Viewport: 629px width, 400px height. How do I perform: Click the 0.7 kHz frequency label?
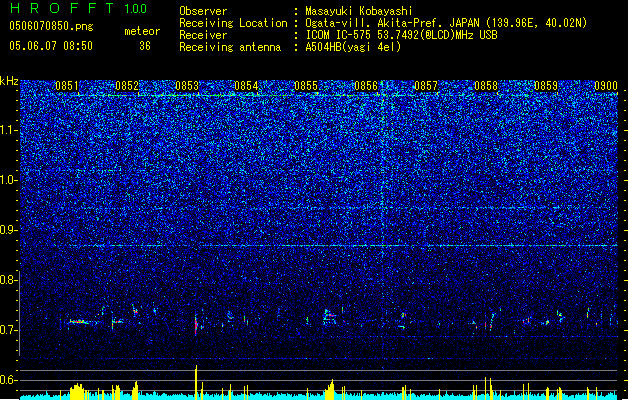coord(9,330)
